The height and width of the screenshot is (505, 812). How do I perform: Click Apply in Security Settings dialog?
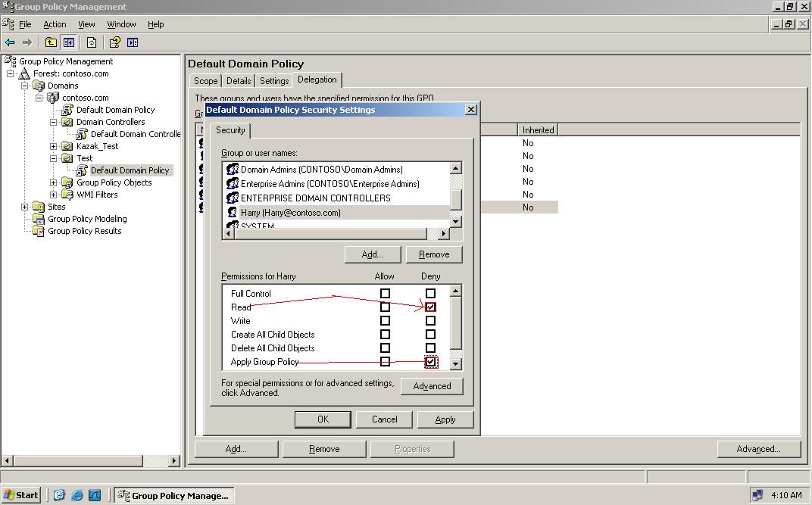[x=445, y=419]
